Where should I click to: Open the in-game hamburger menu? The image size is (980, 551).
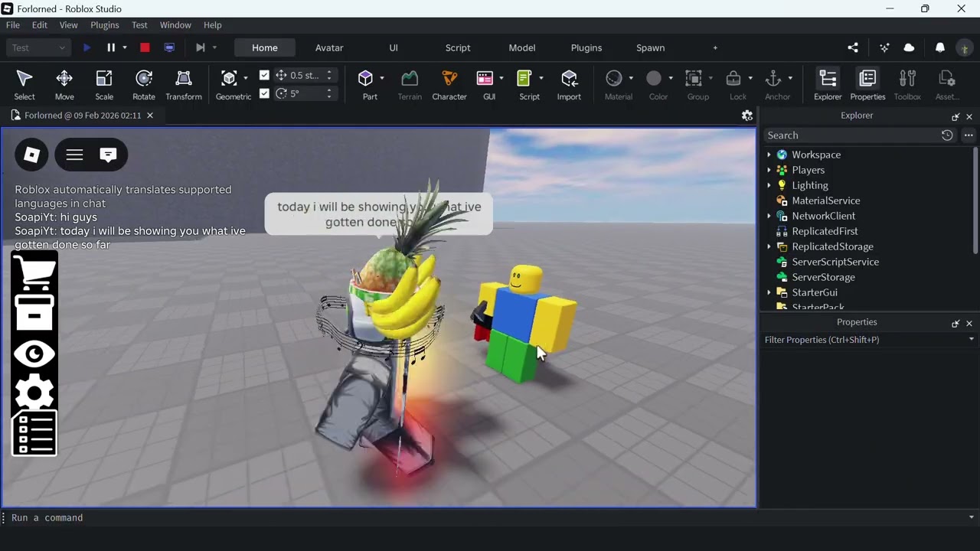[x=74, y=155]
